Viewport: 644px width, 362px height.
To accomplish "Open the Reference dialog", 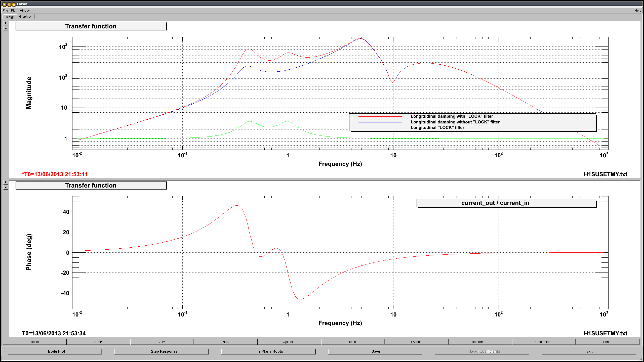I will (480, 342).
